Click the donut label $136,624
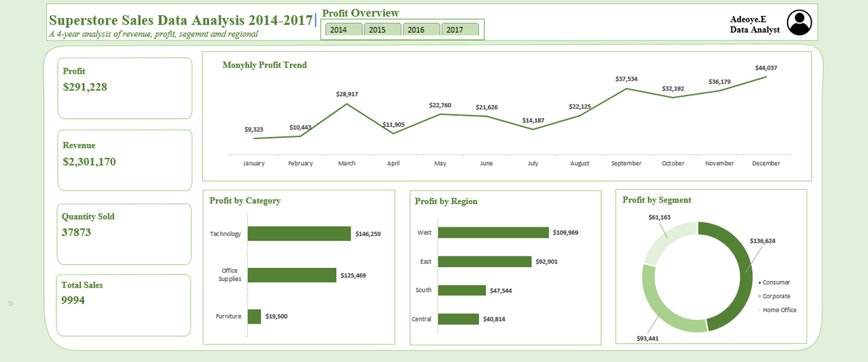This screenshot has height=362, width=868. [x=762, y=240]
